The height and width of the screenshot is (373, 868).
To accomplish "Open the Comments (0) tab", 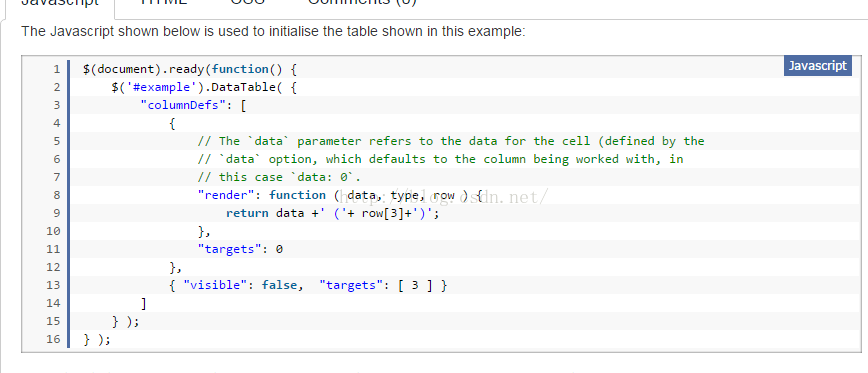I will tap(362, 3).
